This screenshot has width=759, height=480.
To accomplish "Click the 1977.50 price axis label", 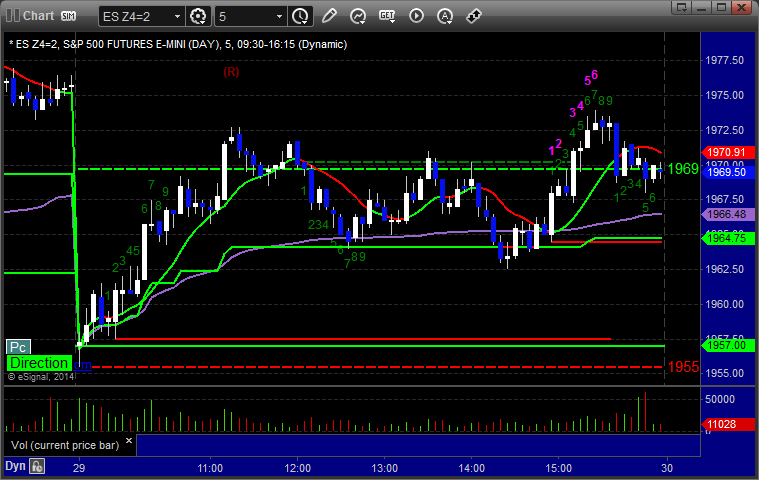I will point(725,60).
